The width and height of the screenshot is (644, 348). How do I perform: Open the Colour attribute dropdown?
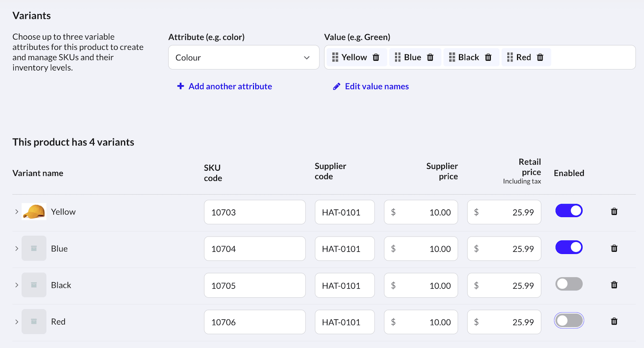[x=244, y=58]
